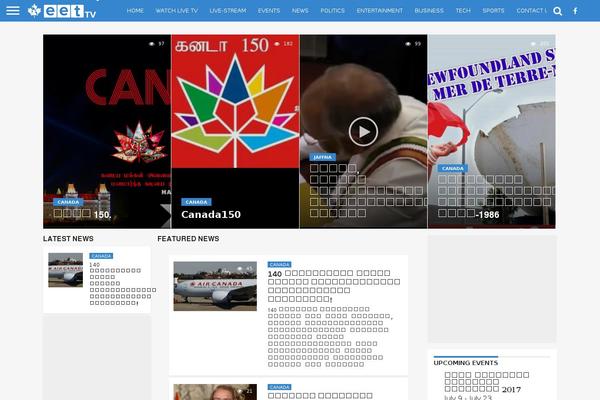This screenshot has height=400, width=600.
Task: Open Featured News Air Canada thumbnail
Action: click(x=215, y=286)
